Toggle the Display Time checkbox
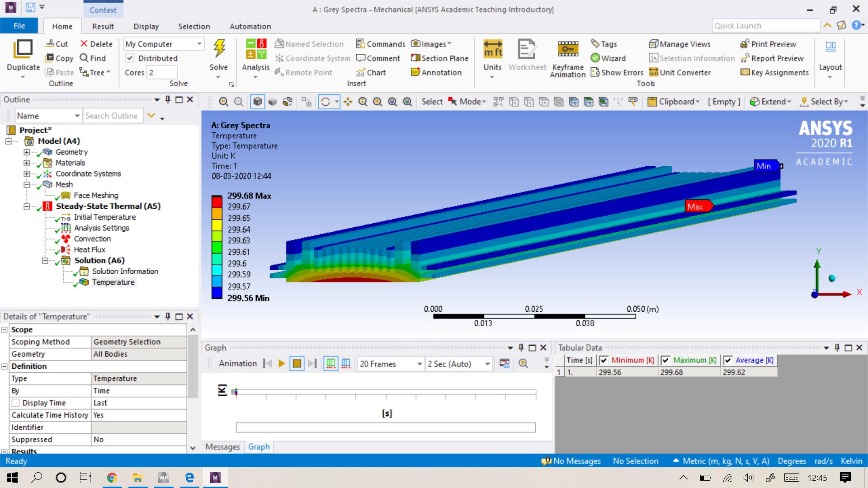Screen dimensions: 868x488 16,403
